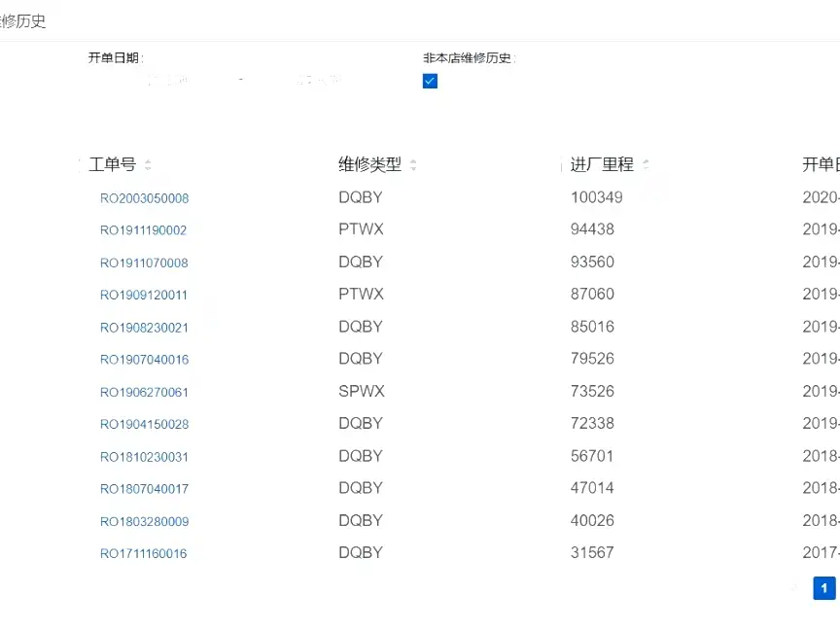This screenshot has width=840, height=630.
Task: Select the end date field under 开单日期
Action: pos(319,81)
